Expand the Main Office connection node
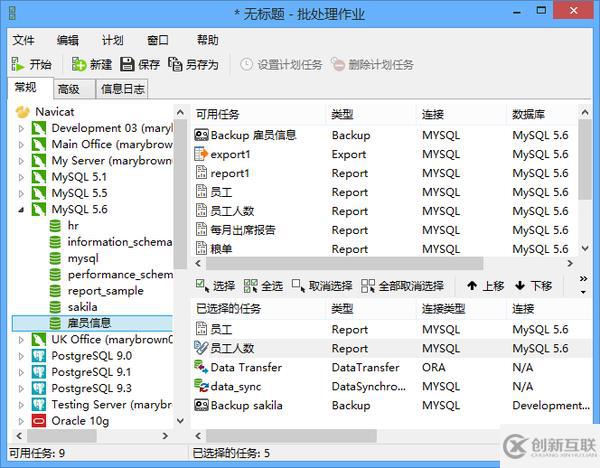This screenshot has height=468, width=600. [x=21, y=145]
